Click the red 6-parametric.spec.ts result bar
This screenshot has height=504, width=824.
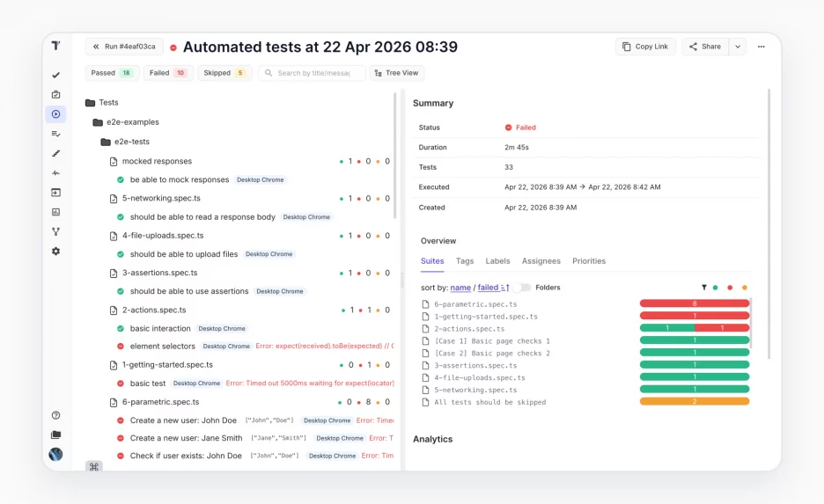pyautogui.click(x=695, y=303)
